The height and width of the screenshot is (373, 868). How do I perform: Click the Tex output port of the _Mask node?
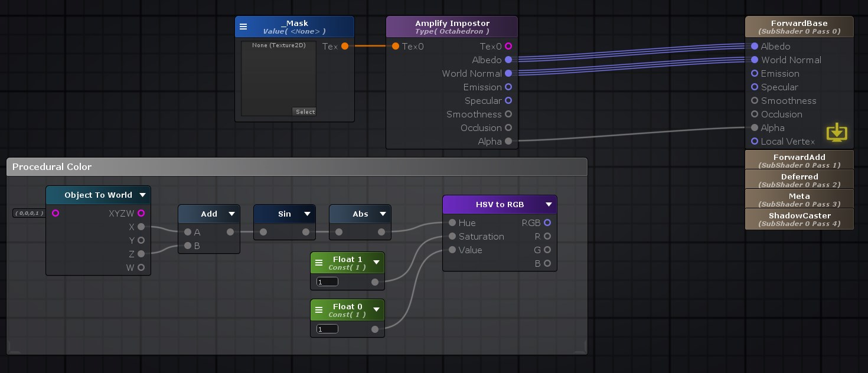click(345, 46)
